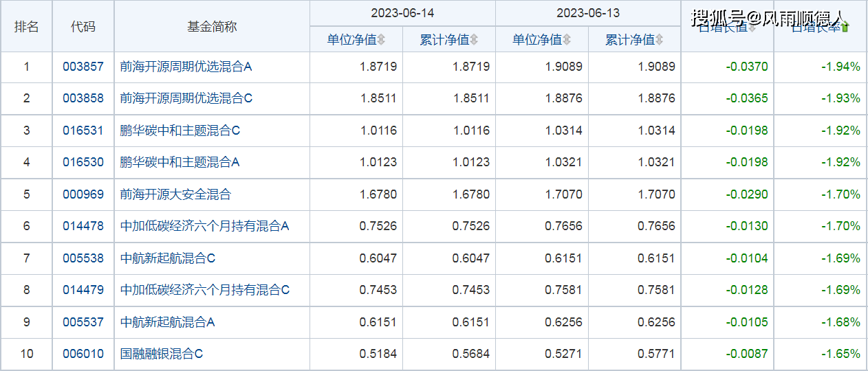868x371 pixels.
Task: Select daily change value -0.0290
Action: click(x=747, y=194)
